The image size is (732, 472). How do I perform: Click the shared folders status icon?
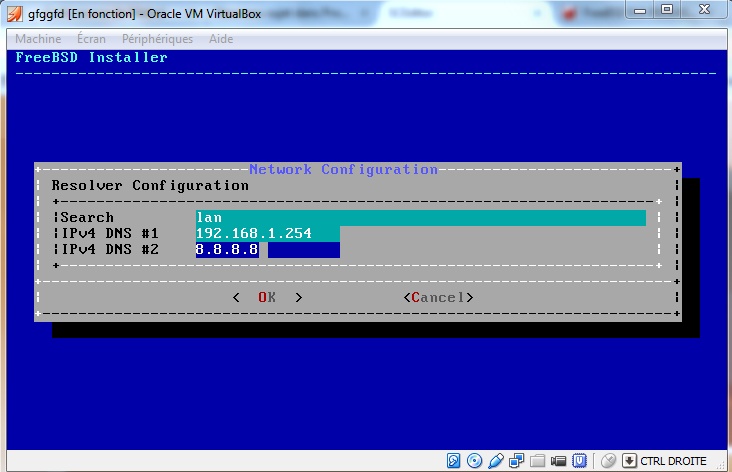pyautogui.click(x=537, y=461)
